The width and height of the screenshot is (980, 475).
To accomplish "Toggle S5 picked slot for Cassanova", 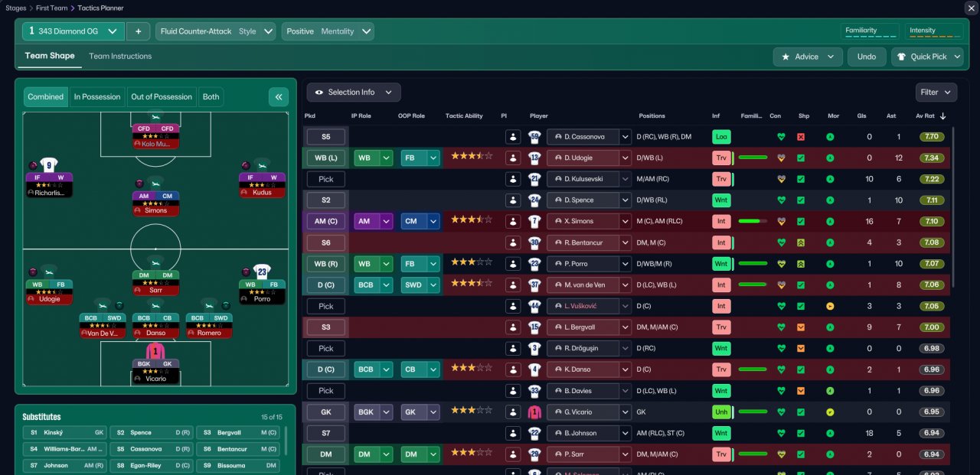I will tap(326, 137).
